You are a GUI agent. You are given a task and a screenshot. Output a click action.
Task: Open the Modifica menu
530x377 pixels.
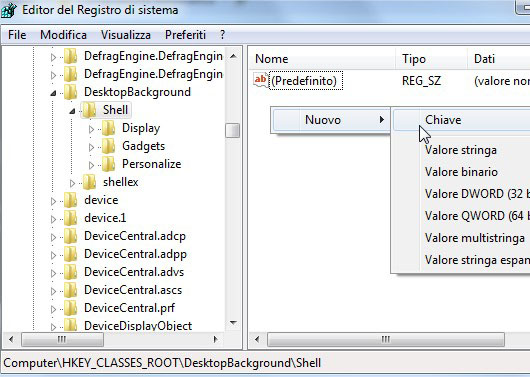[63, 35]
